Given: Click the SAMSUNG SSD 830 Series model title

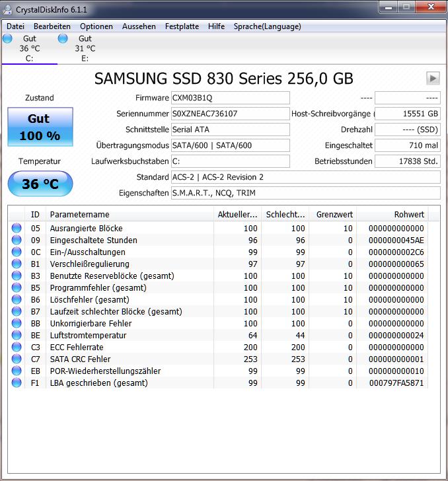Looking at the screenshot, I should pyautogui.click(x=224, y=79).
